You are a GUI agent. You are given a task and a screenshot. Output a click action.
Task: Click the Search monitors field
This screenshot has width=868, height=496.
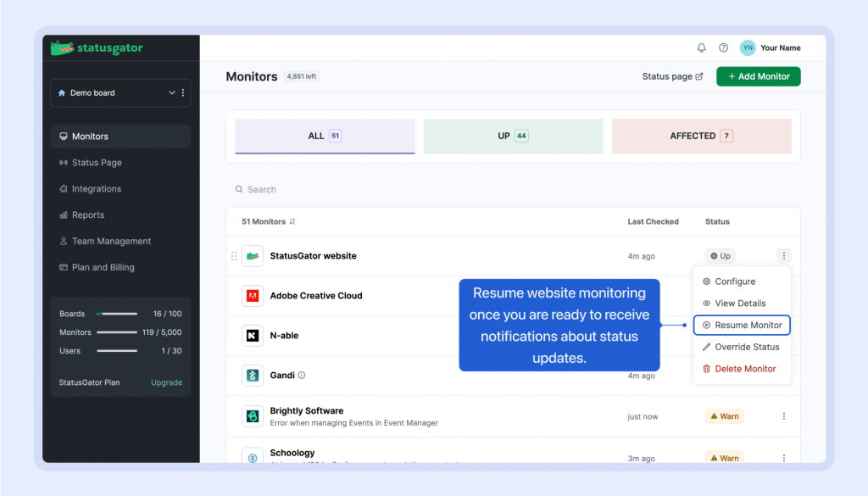[x=424, y=190]
